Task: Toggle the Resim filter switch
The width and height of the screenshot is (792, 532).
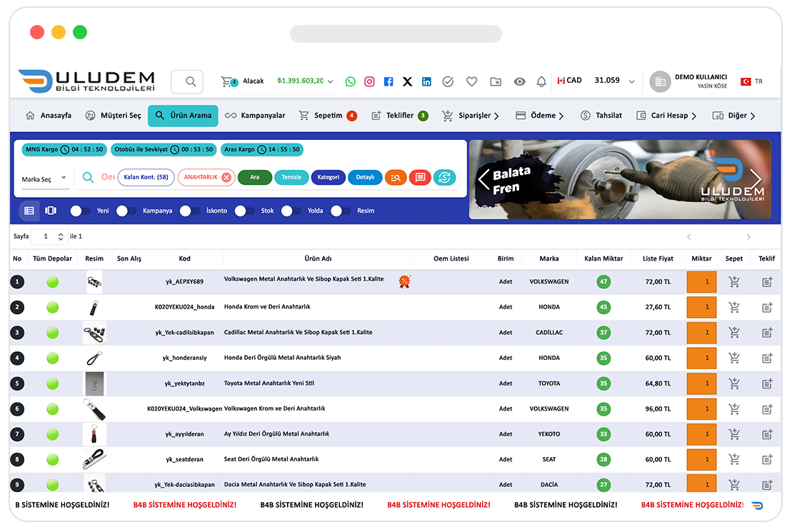Action: 341,211
